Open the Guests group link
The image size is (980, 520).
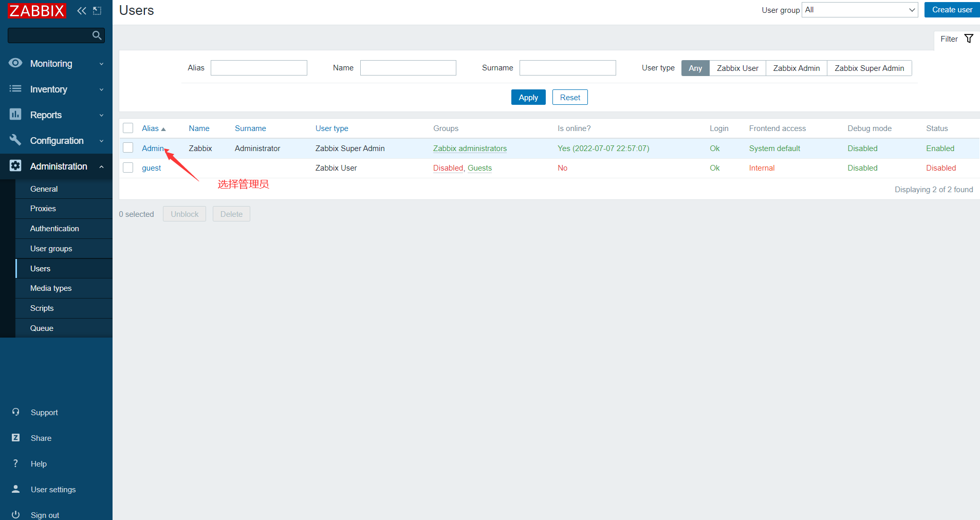pos(479,168)
